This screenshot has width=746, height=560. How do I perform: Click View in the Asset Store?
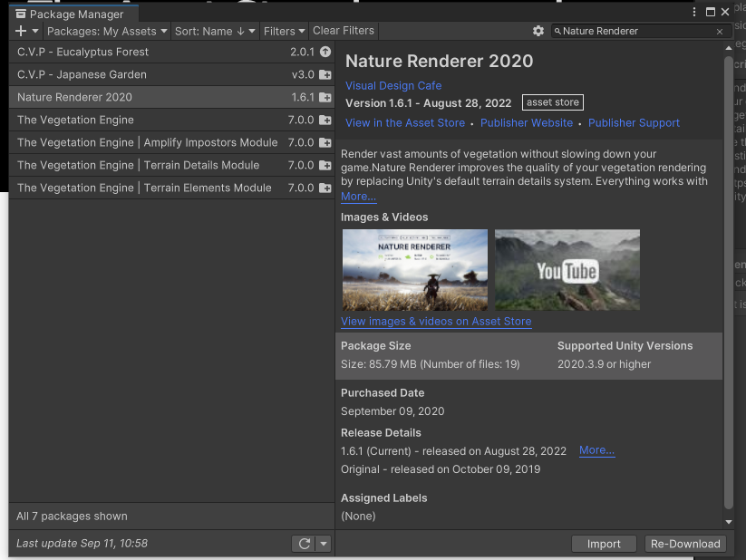(x=405, y=122)
